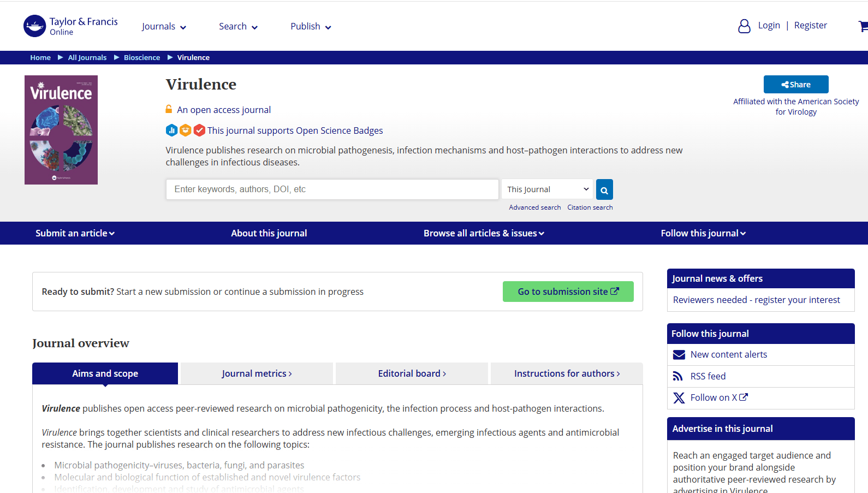This screenshot has height=493, width=868.
Task: Click the blue Open Data badge icon
Action: coord(171,130)
